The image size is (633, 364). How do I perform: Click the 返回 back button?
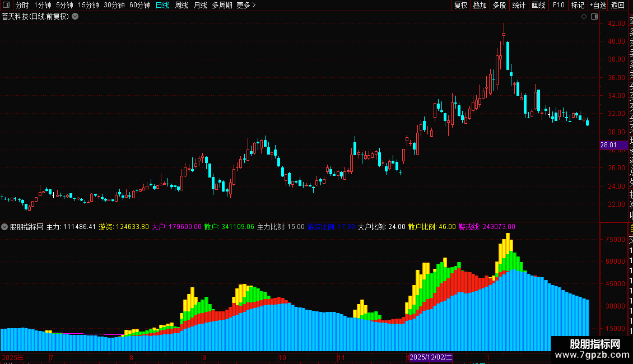point(618,5)
